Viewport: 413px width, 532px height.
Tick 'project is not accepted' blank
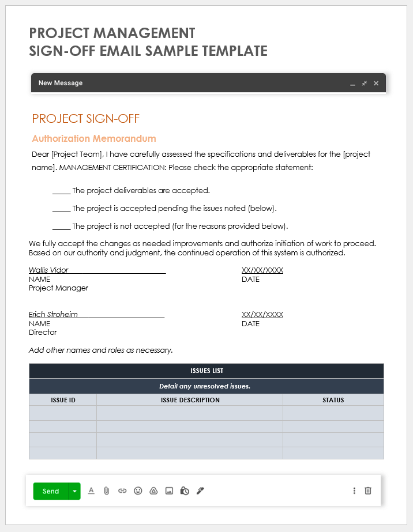pyautogui.click(x=61, y=227)
